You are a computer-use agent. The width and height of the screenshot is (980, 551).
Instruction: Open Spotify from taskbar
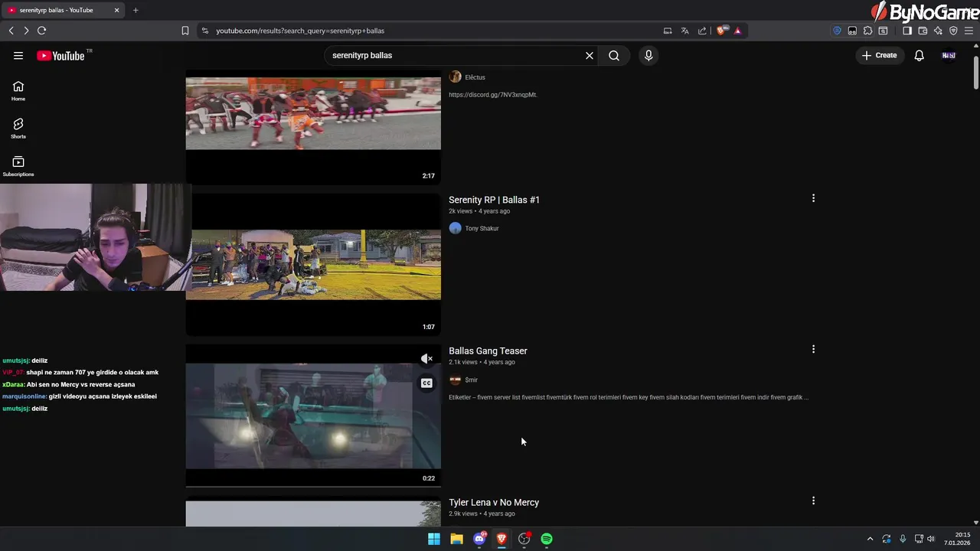point(547,539)
